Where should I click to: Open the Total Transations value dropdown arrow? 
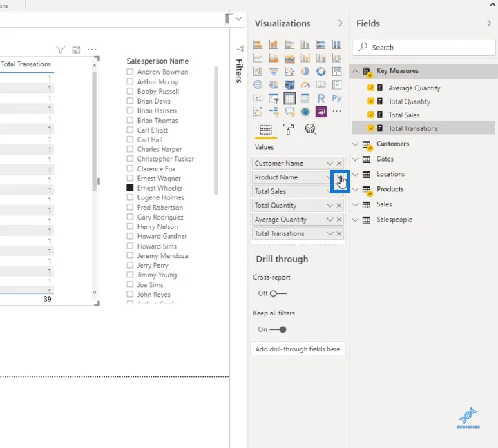pyautogui.click(x=329, y=233)
